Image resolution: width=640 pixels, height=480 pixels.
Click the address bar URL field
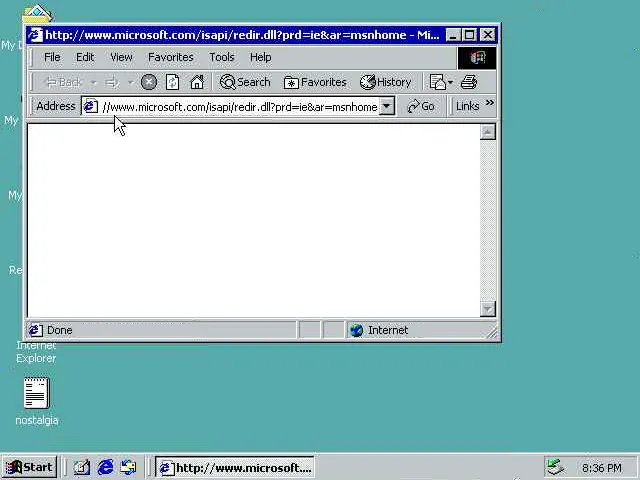[240, 107]
